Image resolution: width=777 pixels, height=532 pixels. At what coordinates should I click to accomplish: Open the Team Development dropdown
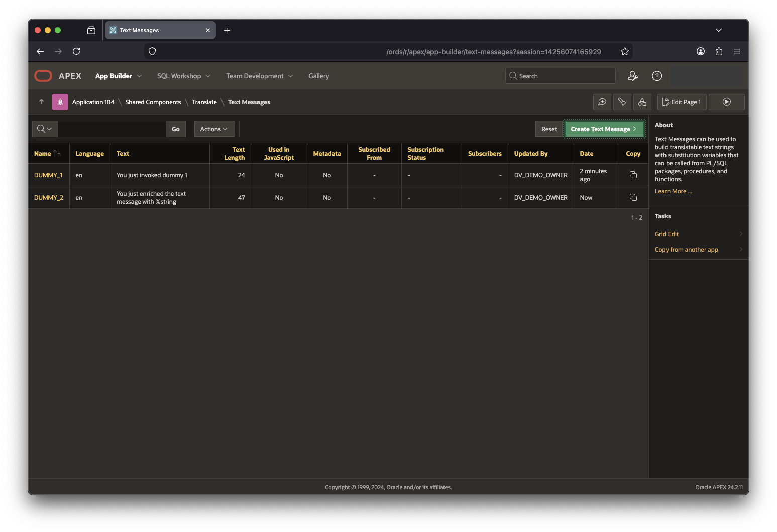[x=259, y=76]
